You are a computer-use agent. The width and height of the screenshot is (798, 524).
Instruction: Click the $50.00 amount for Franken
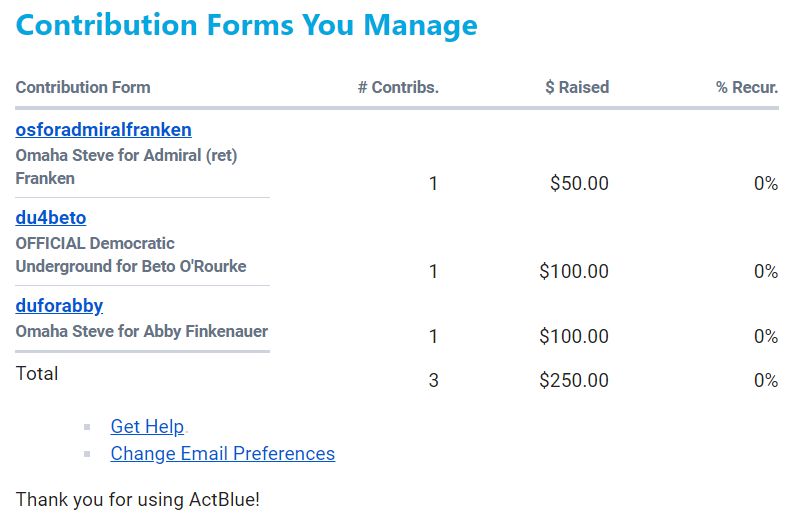pyautogui.click(x=578, y=184)
